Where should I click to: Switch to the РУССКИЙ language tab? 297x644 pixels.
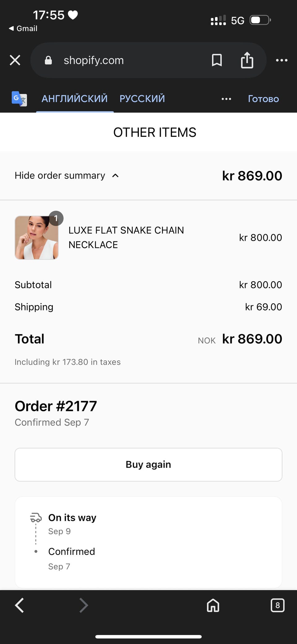point(142,99)
